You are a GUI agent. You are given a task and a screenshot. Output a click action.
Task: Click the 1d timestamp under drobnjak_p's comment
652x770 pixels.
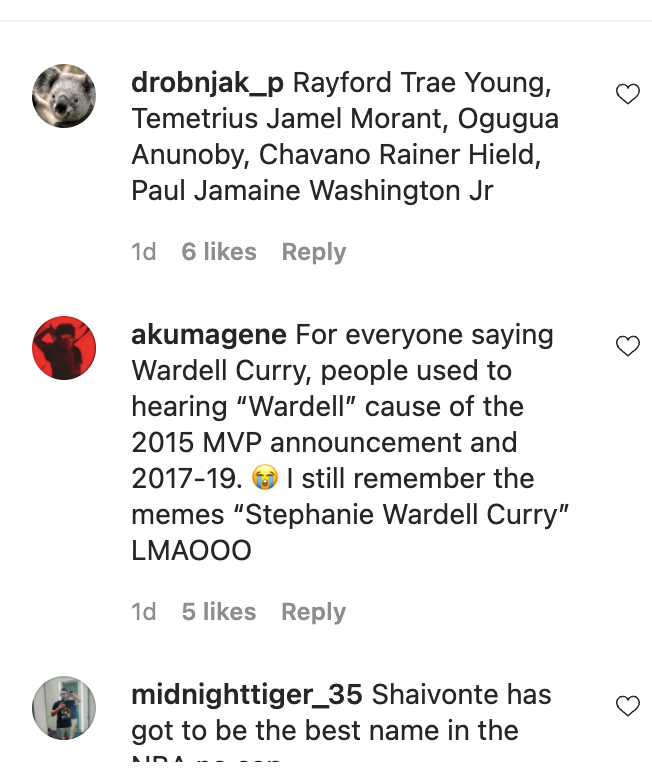click(143, 252)
